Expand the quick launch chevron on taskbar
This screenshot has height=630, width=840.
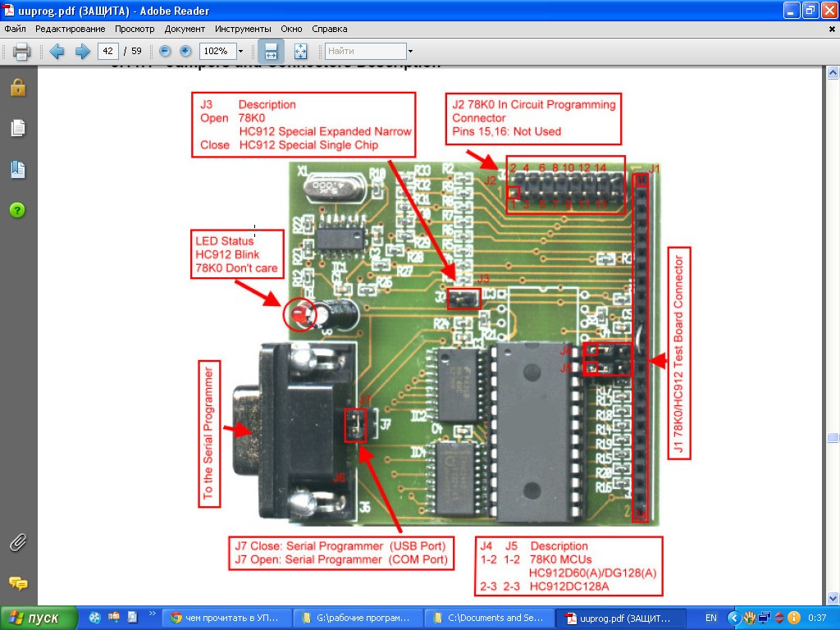[x=152, y=614]
